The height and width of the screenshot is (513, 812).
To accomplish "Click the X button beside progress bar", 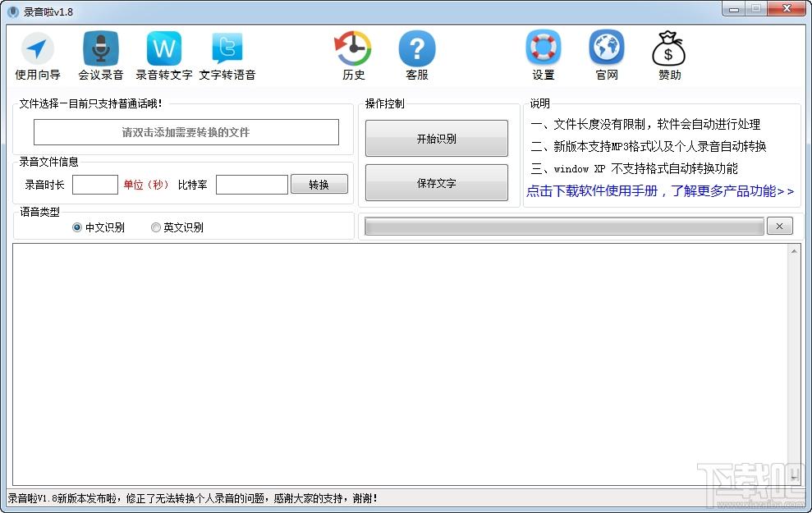I will (779, 227).
